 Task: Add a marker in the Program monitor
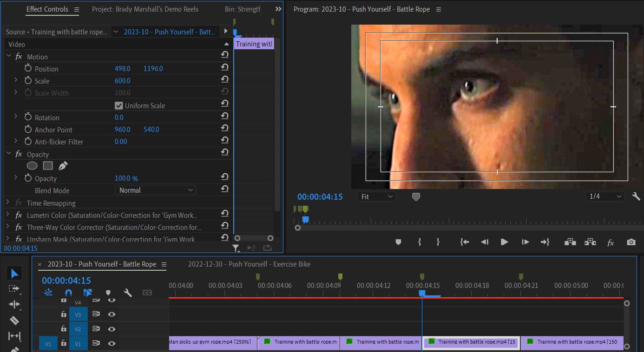[398, 242]
